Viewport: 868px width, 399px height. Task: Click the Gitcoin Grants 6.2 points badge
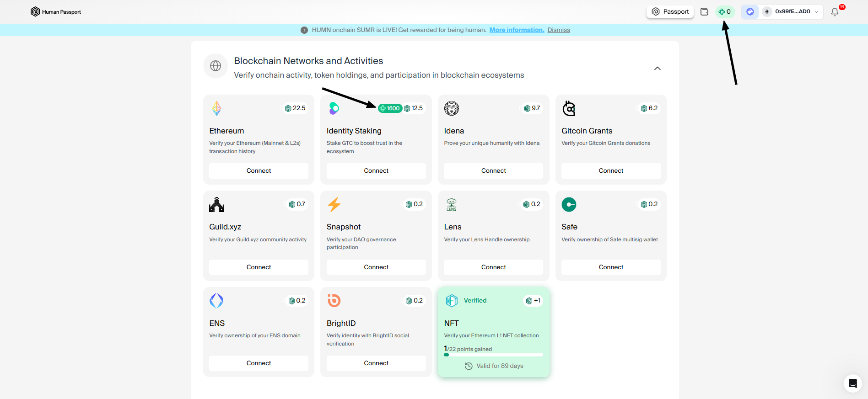[x=649, y=108]
